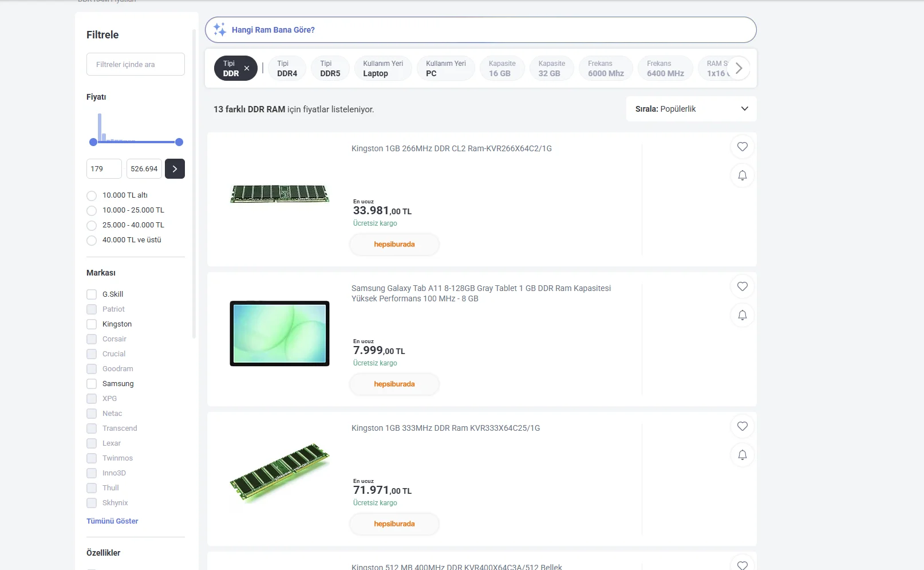Tick the Samsung brand checkbox

(x=92, y=384)
